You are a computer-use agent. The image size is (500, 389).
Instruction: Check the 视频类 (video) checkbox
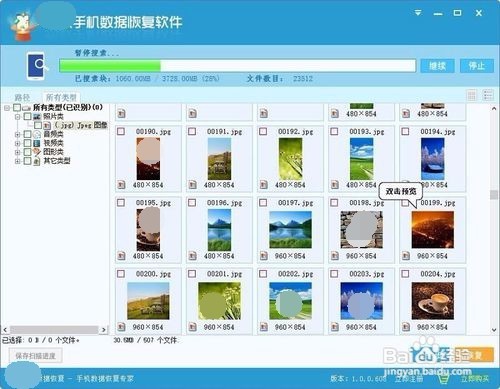tap(28, 143)
